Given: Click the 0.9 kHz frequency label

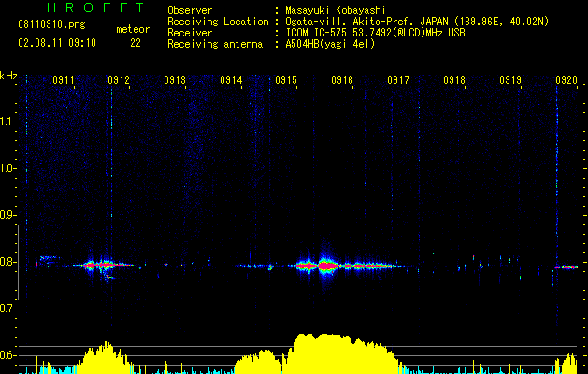Looking at the screenshot, I should point(7,215).
